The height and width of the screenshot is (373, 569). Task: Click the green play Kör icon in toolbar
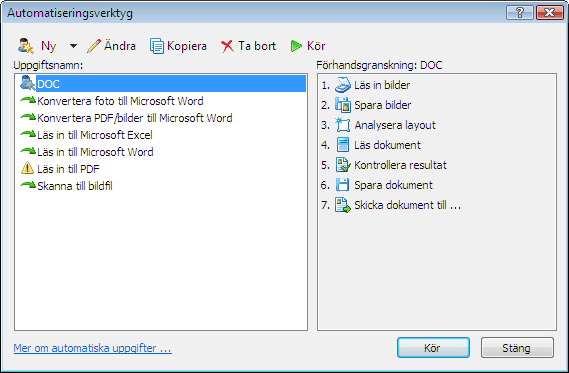[x=296, y=46]
